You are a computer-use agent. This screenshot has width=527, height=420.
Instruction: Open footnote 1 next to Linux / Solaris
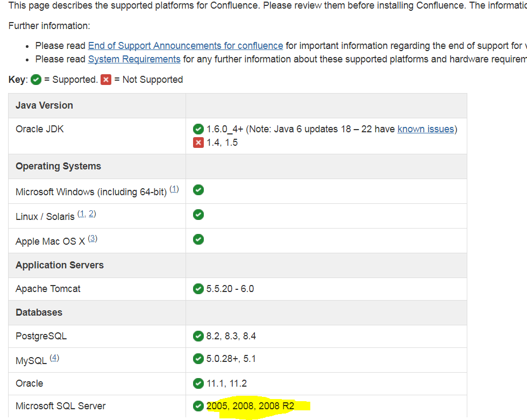[x=82, y=213]
